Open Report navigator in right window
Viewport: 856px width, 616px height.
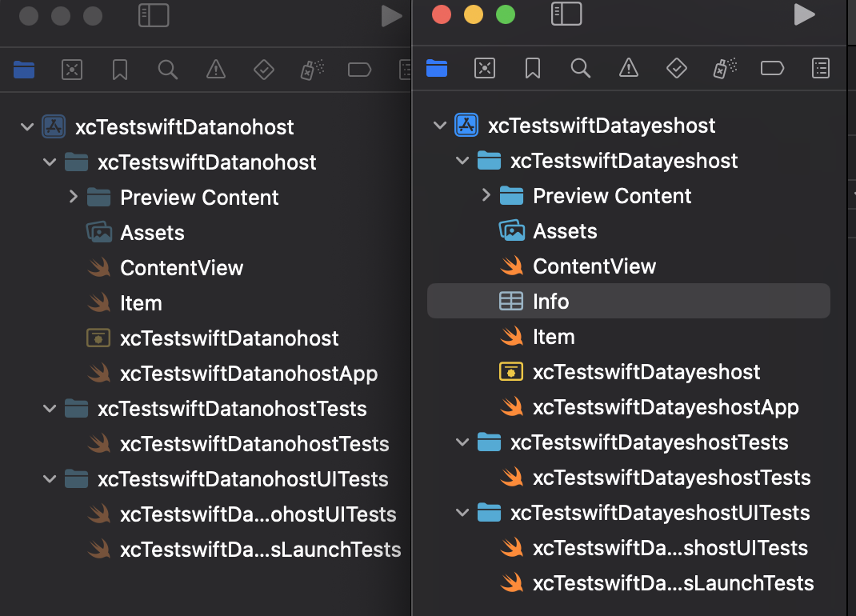point(821,68)
